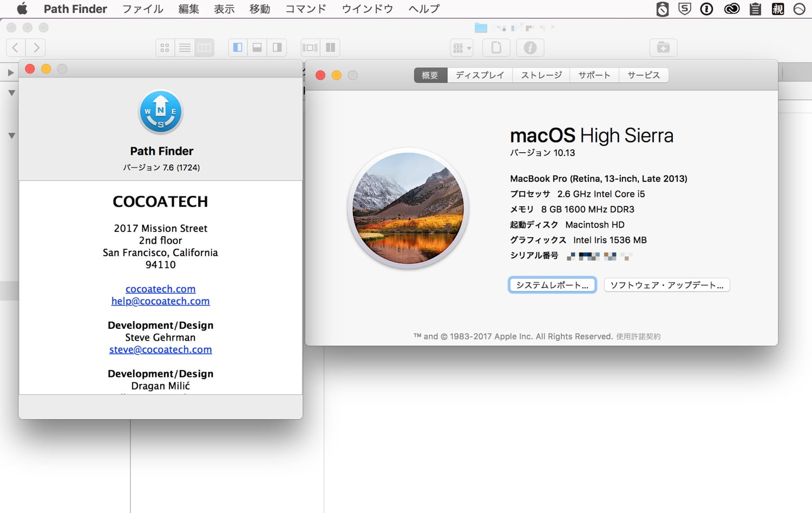Image resolution: width=812 pixels, height=513 pixels.
Task: Open the 移動 menu
Action: point(260,9)
